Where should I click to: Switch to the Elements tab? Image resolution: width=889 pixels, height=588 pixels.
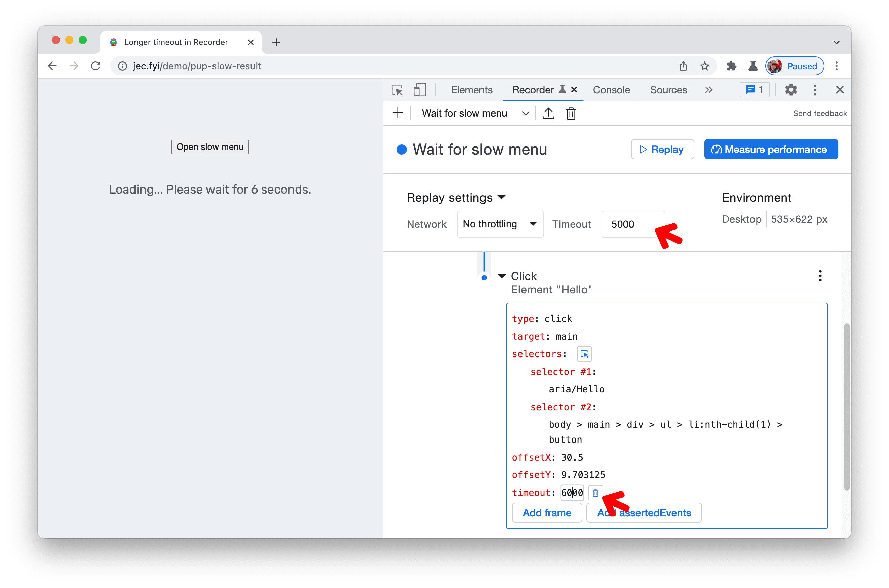[x=471, y=89]
